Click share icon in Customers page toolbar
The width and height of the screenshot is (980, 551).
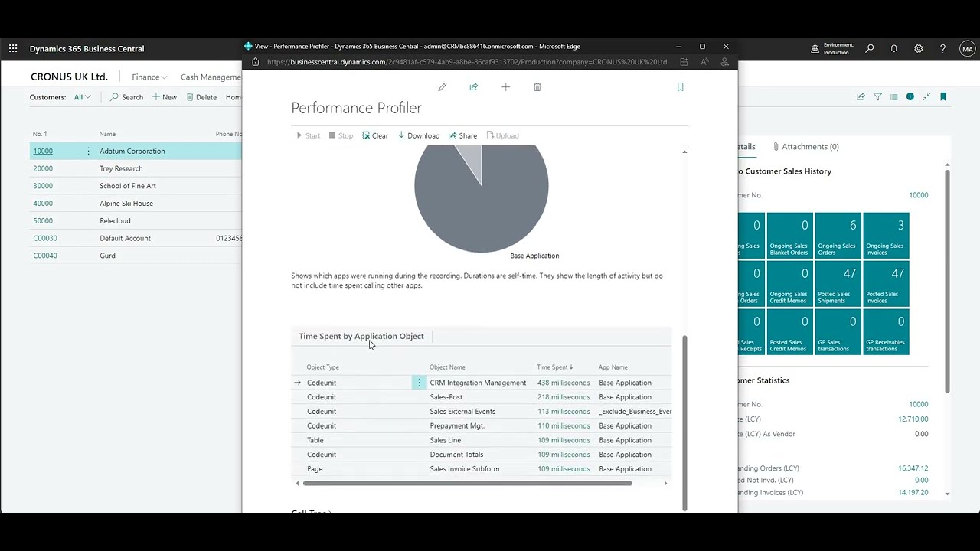pyautogui.click(x=861, y=97)
